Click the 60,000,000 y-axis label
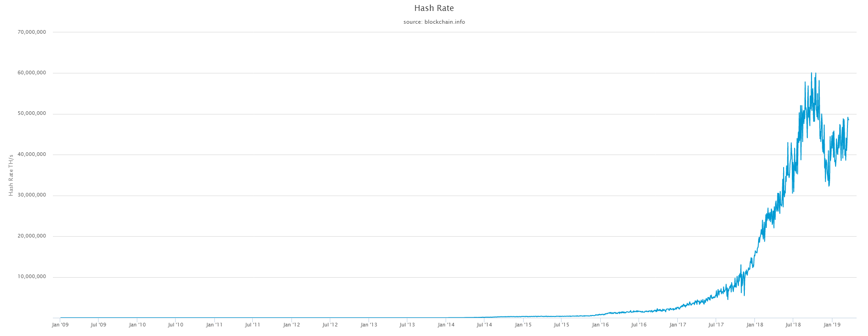 tap(32, 73)
